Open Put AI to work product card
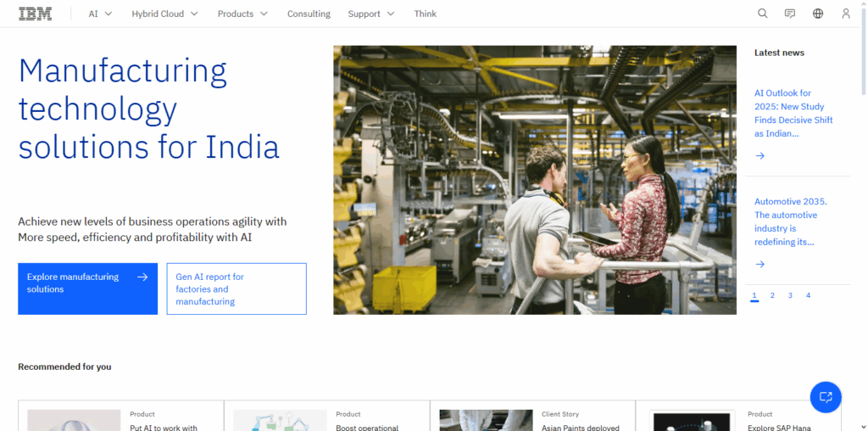The width and height of the screenshot is (868, 431). 121,416
